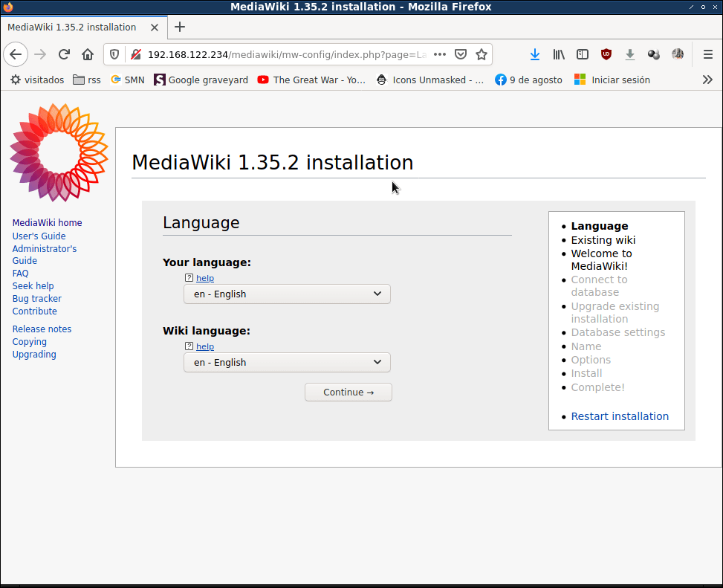Open the Iniciar sesión Microsoft bookmark
The width and height of the screenshot is (723, 588).
tap(612, 80)
